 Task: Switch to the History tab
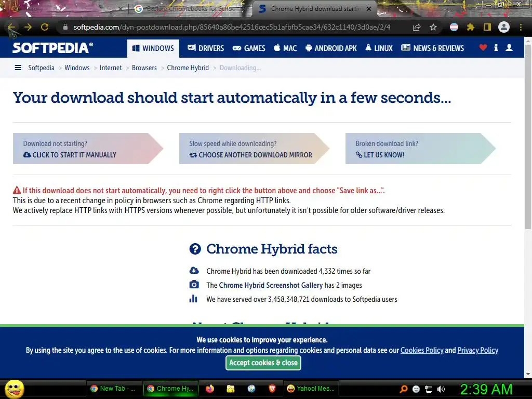click(x=64, y=9)
